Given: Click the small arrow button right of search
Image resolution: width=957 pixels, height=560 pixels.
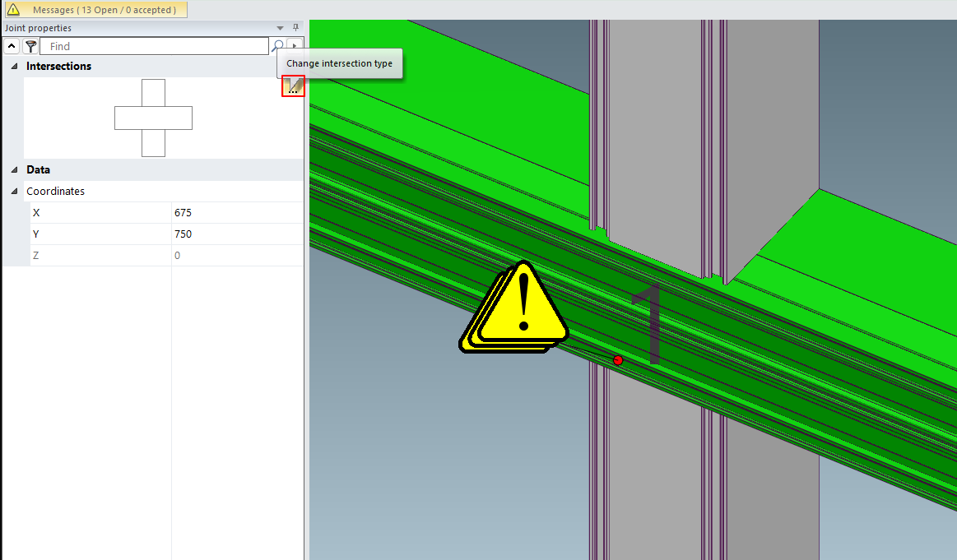Looking at the screenshot, I should pyautogui.click(x=295, y=47).
